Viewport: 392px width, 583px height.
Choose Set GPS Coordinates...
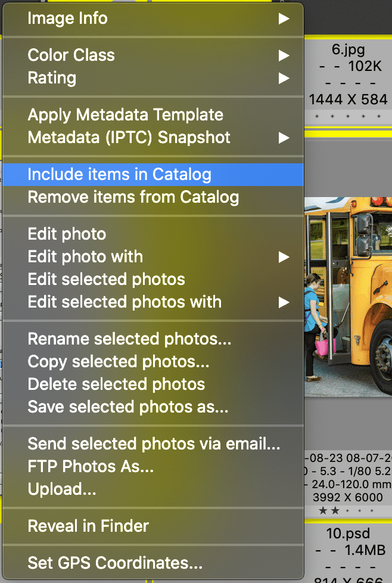coord(153,563)
